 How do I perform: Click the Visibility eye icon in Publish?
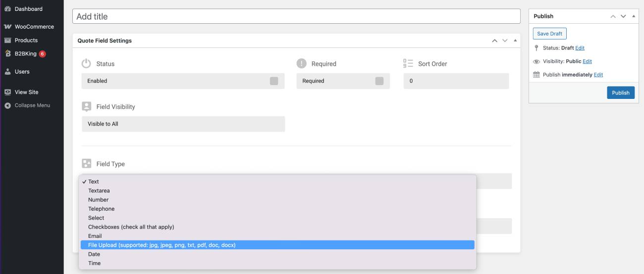pyautogui.click(x=537, y=61)
